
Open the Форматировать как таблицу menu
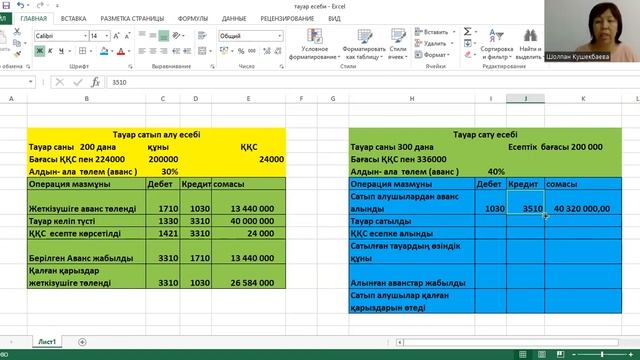(x=364, y=44)
